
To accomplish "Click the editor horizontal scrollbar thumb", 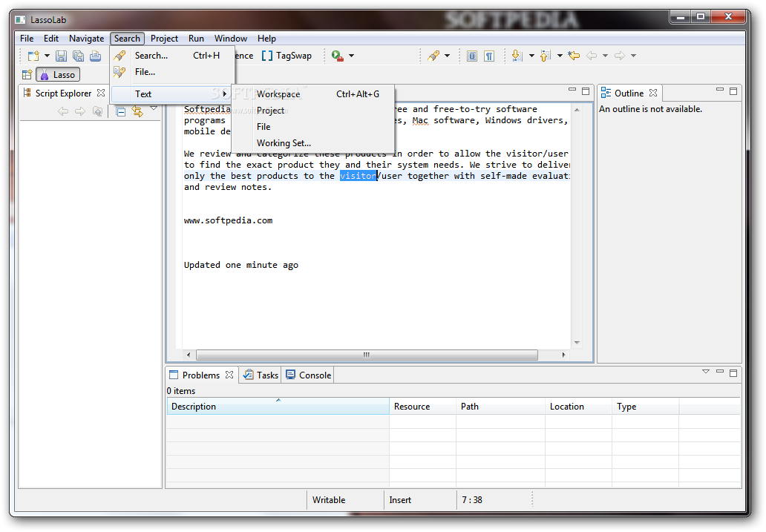I will pos(367,355).
